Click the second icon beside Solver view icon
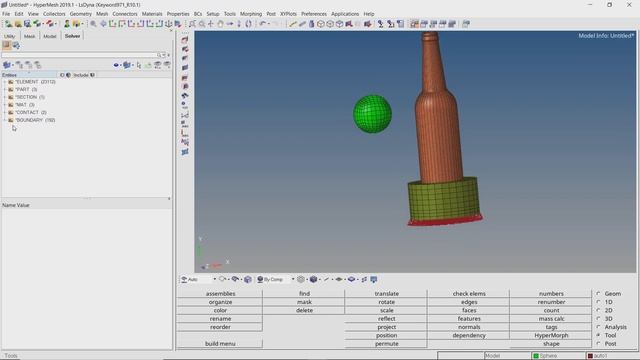This screenshot has height=360, width=640. 16,45
